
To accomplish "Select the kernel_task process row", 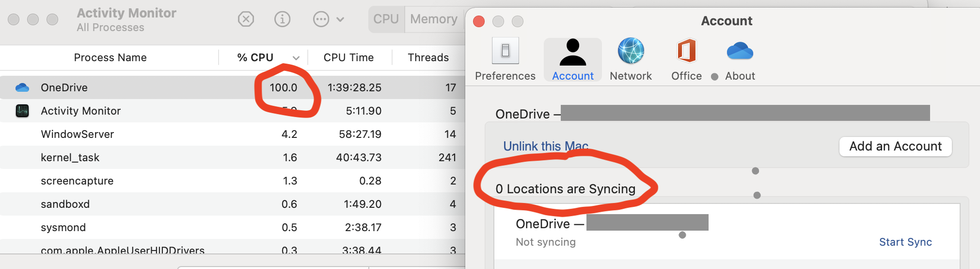I will pyautogui.click(x=233, y=157).
